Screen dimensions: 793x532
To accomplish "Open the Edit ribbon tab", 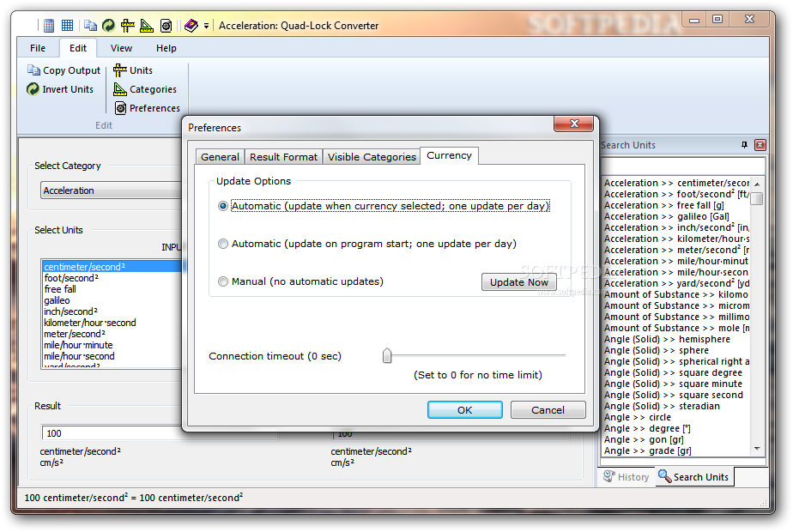I will pyautogui.click(x=78, y=48).
